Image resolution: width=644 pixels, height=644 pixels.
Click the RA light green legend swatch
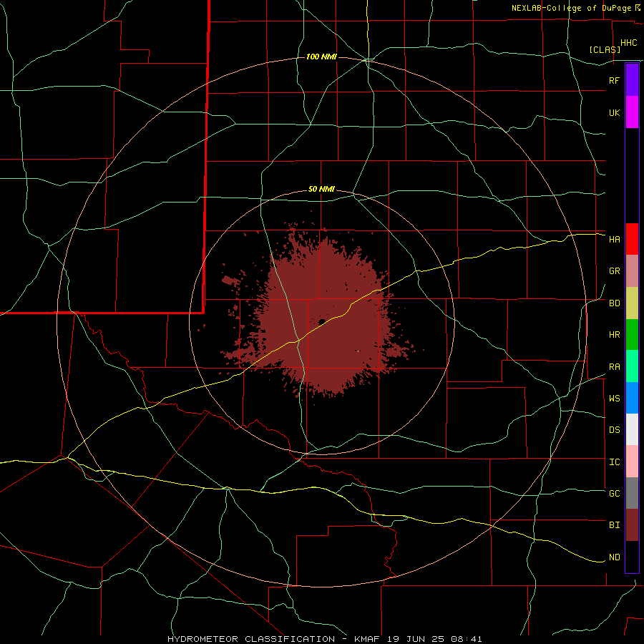coord(632,366)
